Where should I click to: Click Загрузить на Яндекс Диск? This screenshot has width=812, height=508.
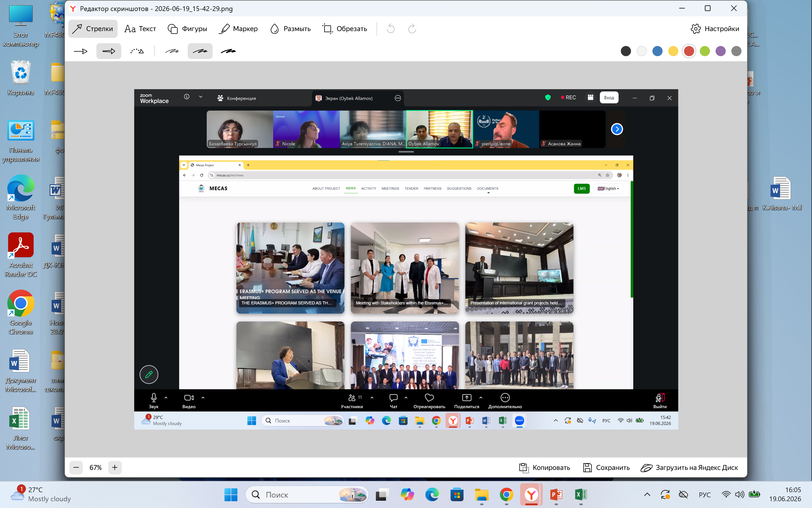[x=689, y=467]
